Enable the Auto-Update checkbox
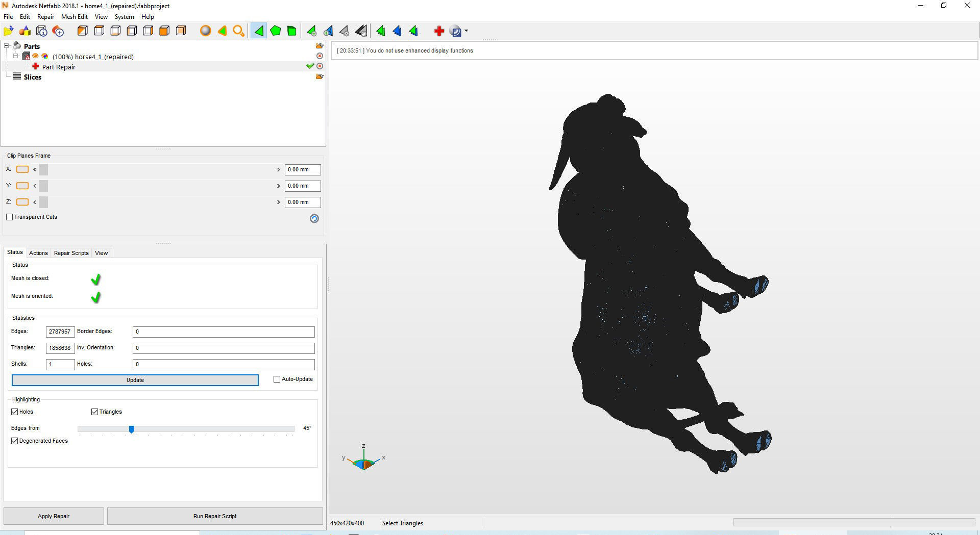The image size is (980, 535). pyautogui.click(x=277, y=379)
